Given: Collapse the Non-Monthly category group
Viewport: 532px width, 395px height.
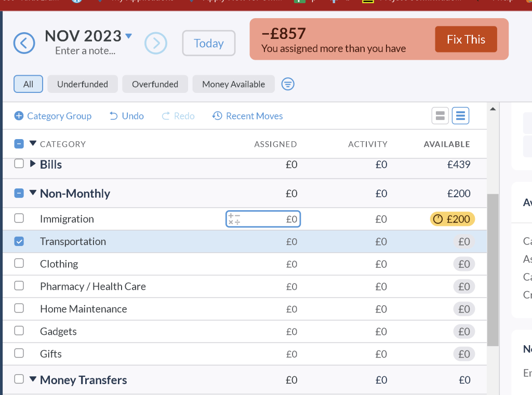Looking at the screenshot, I should pyautogui.click(x=33, y=193).
